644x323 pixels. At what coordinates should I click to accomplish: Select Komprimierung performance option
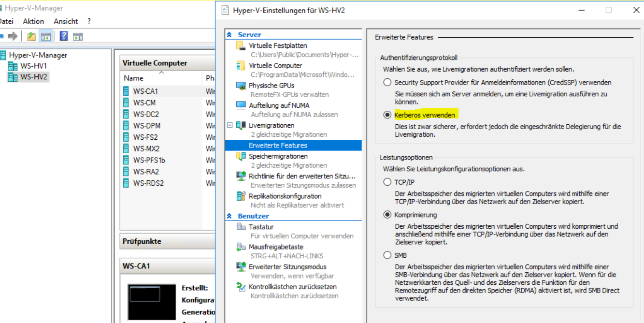click(387, 215)
